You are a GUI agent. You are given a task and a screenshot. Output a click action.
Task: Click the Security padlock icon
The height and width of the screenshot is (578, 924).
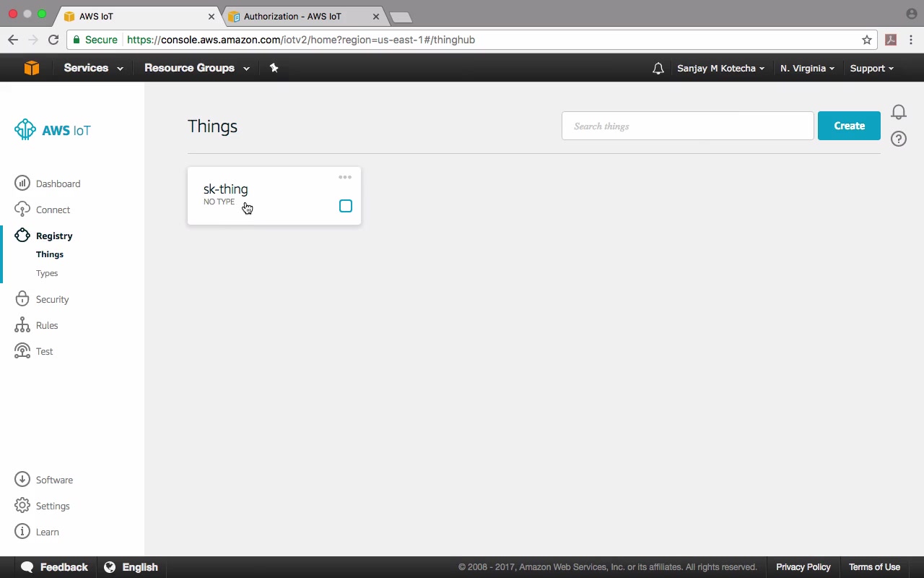(x=22, y=299)
